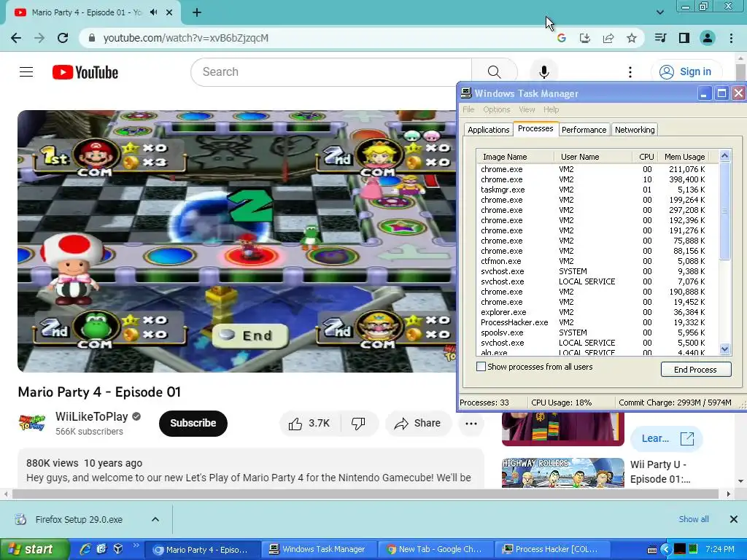Image resolution: width=747 pixels, height=560 pixels.
Task: Open Firefox Setup download options chevron
Action: click(155, 519)
